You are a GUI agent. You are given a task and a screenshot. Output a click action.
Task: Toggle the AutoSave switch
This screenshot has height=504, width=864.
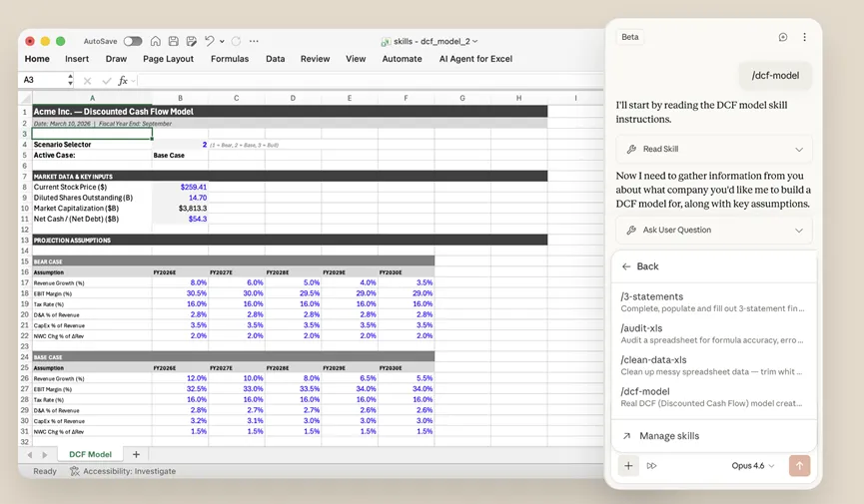tap(133, 41)
